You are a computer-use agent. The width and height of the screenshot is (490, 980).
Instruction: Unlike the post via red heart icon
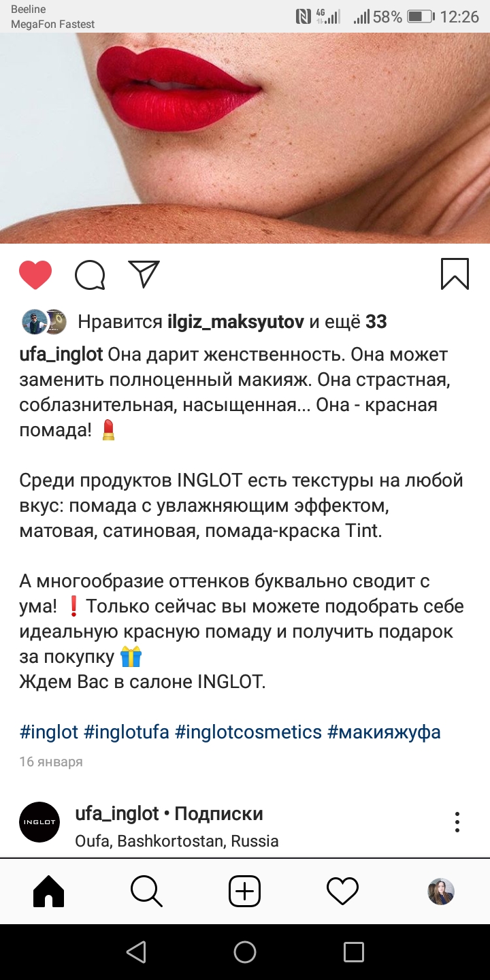[35, 275]
